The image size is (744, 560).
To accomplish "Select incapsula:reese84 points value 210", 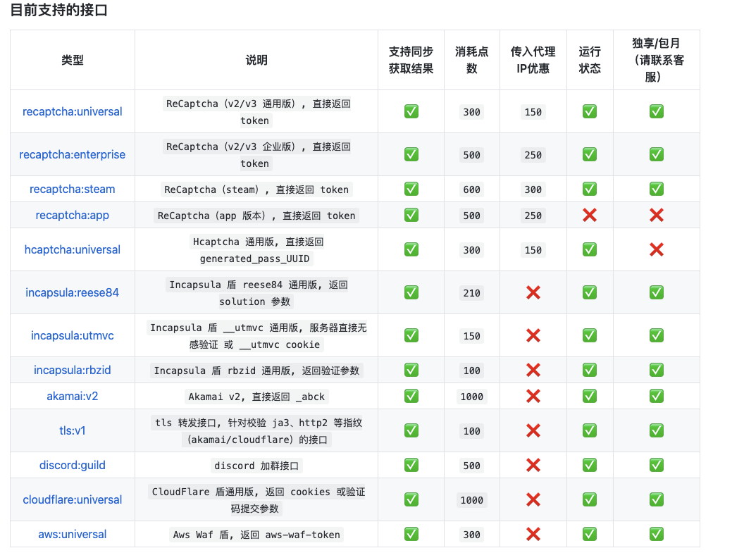I will [471, 293].
